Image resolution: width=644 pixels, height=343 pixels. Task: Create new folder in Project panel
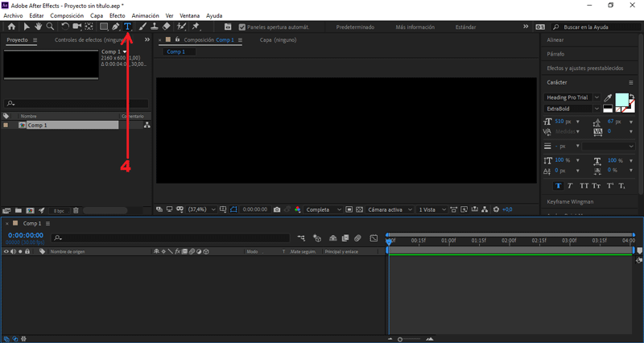click(x=18, y=211)
